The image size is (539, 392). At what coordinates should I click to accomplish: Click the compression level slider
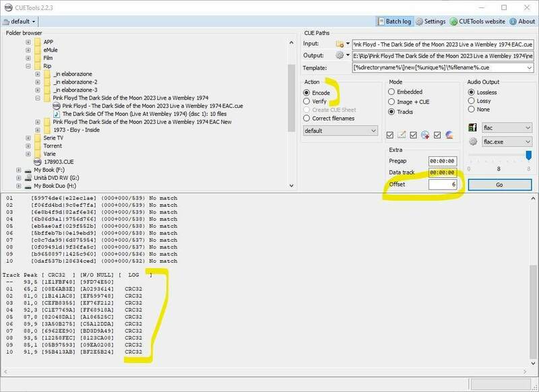click(x=499, y=155)
